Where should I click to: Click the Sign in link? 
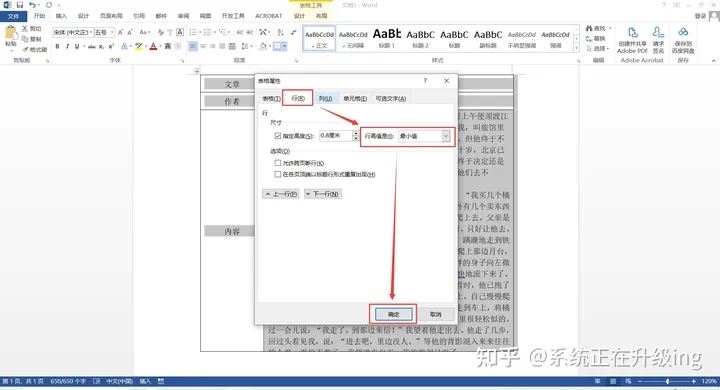point(700,16)
